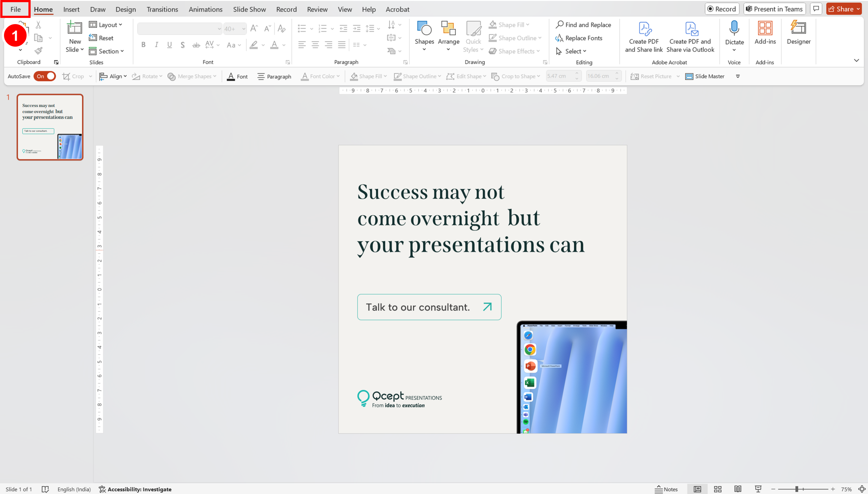Screen dimensions: 868x494
Task: Expand the Align dropdown in quick toolbar
Action: pyautogui.click(x=113, y=76)
